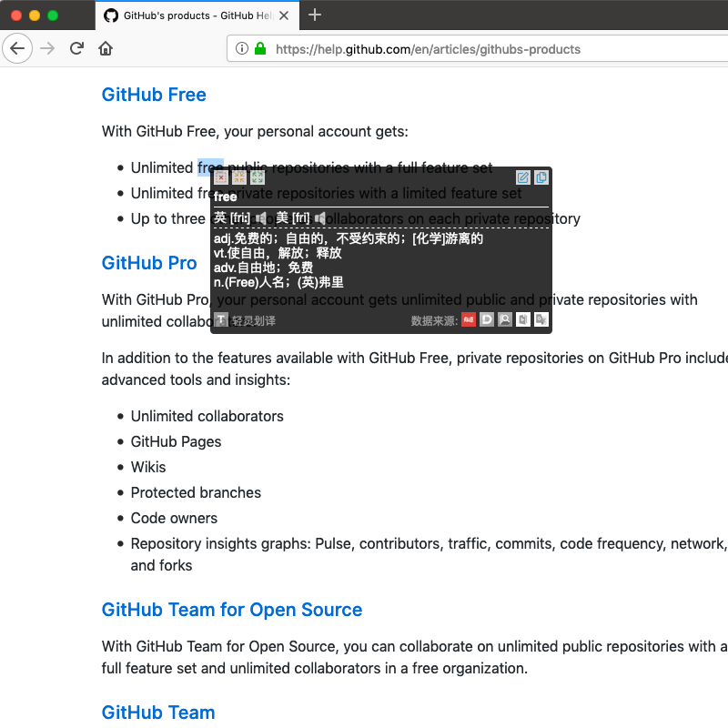Screen dimensions: 728x728
Task: Open the 'GitHub Pro' heading link
Action: (149, 263)
